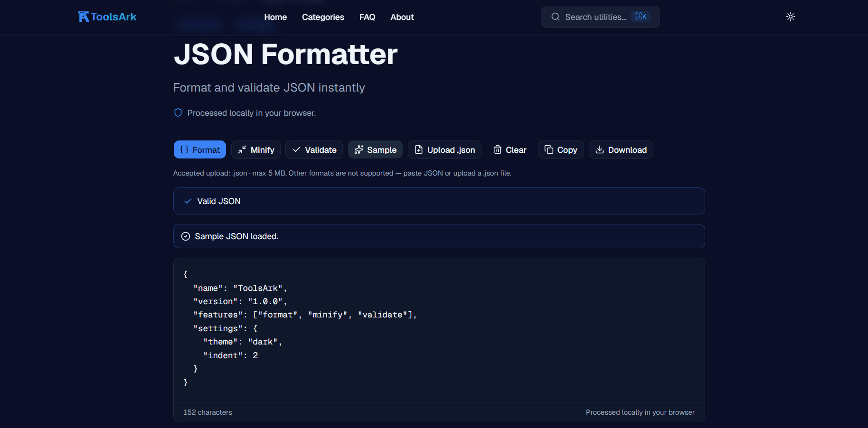The height and width of the screenshot is (428, 868).
Task: Load Sample JSON
Action: click(375, 149)
